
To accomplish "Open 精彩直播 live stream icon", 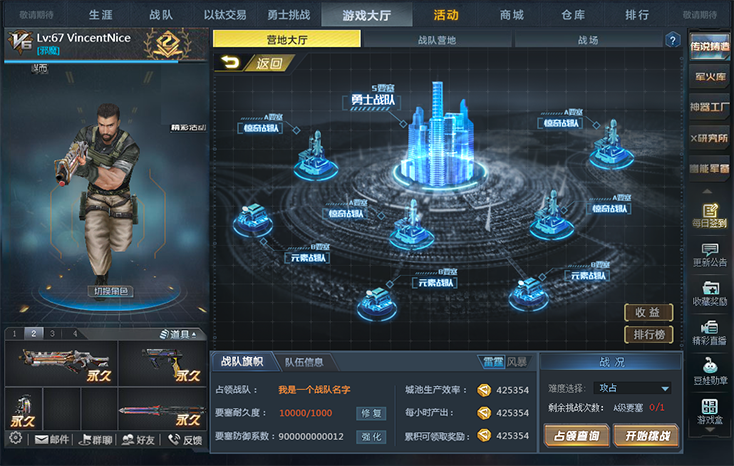I will point(710,333).
